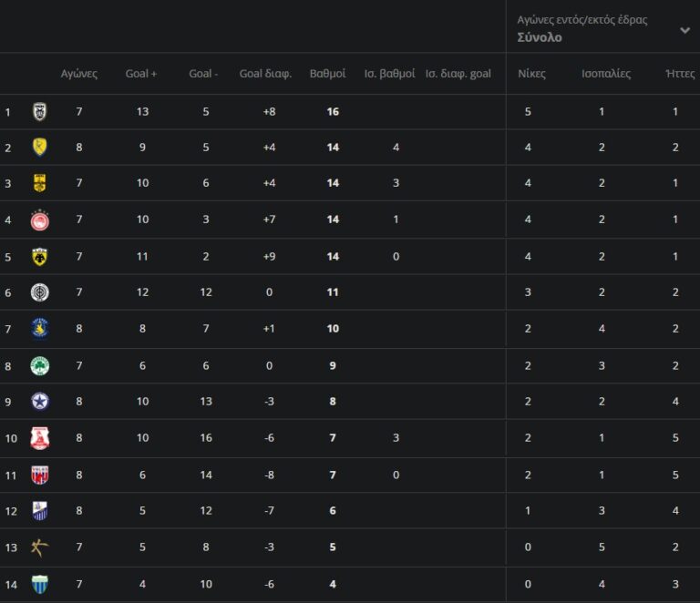Sort by the Goal διαφ. column header

(x=265, y=74)
